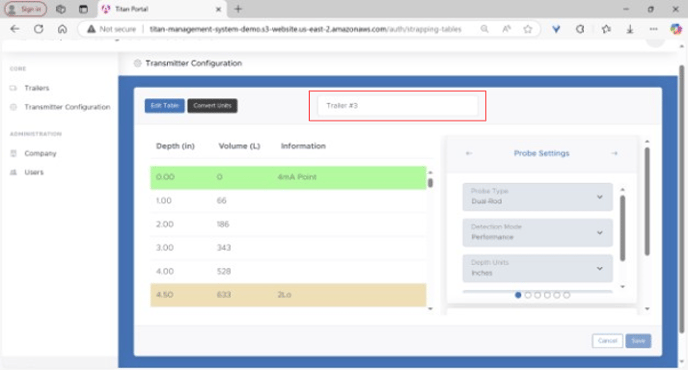Click the Edit Table button
The width and height of the screenshot is (688, 370).
tap(165, 105)
